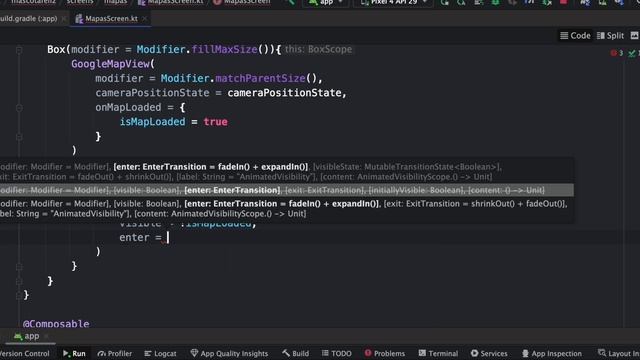Select the highlighted initiallyVisible overload row

[x=287, y=190]
